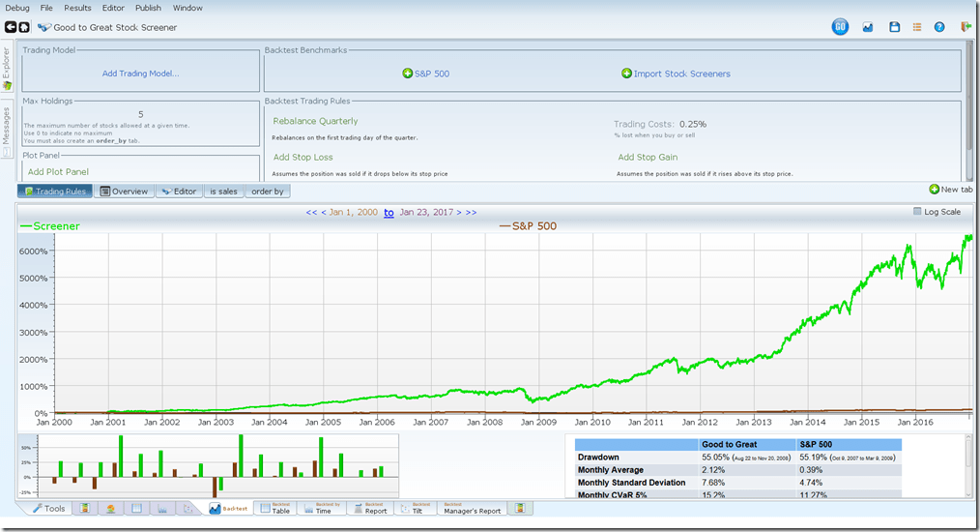Click the table grid bottom tab icon

click(x=137, y=508)
